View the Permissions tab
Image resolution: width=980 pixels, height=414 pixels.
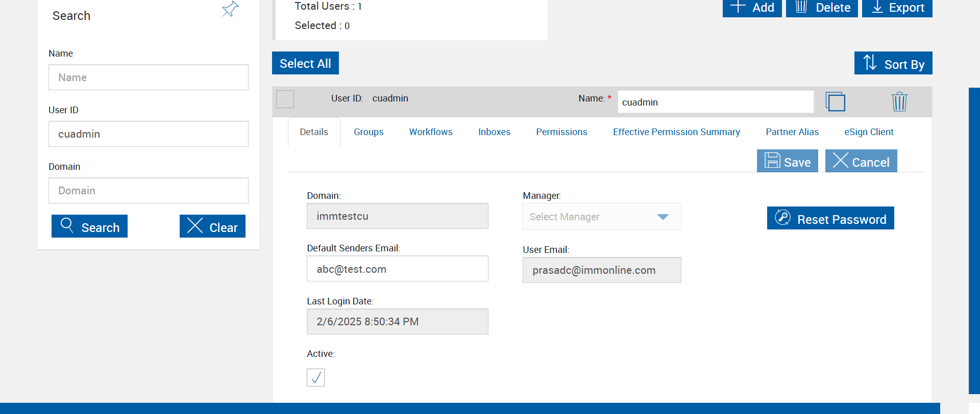(x=561, y=132)
